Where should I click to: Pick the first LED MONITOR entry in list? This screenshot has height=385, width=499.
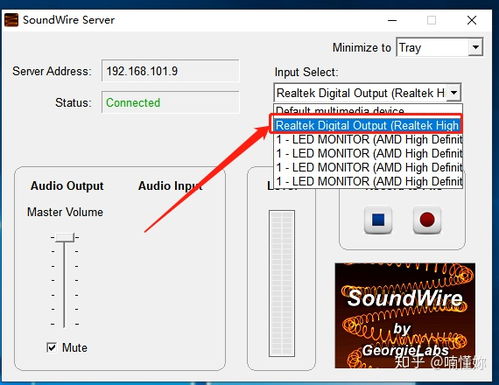click(368, 140)
